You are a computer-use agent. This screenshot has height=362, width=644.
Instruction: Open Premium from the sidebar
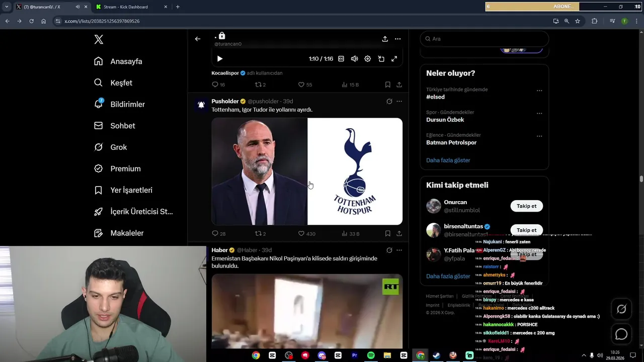pyautogui.click(x=117, y=169)
